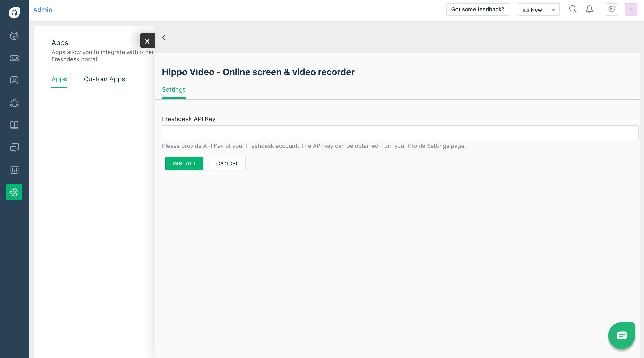
Task: Open Solutions book icon in sidebar
Action: [x=14, y=125]
